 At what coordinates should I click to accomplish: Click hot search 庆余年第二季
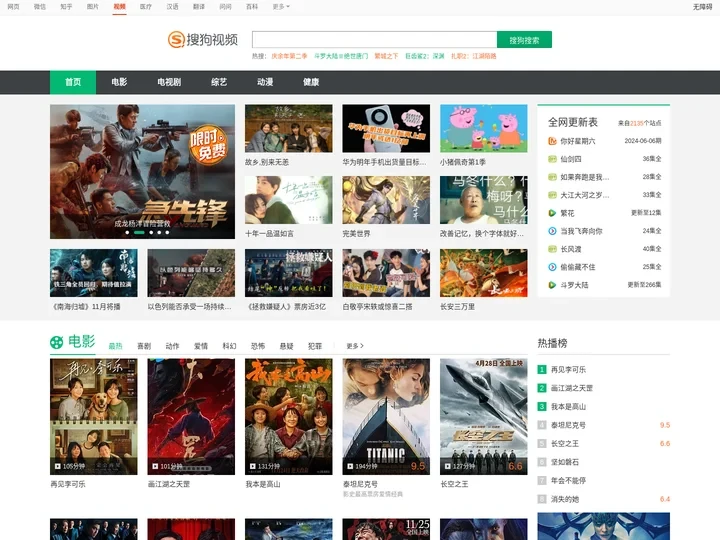[x=289, y=56]
